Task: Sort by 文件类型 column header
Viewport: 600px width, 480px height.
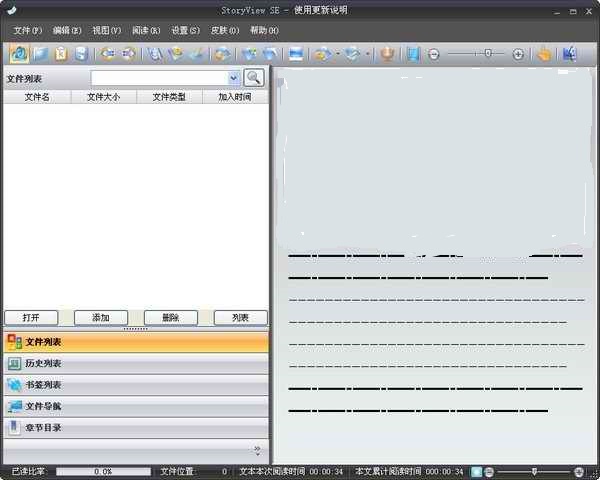Action: click(x=169, y=97)
